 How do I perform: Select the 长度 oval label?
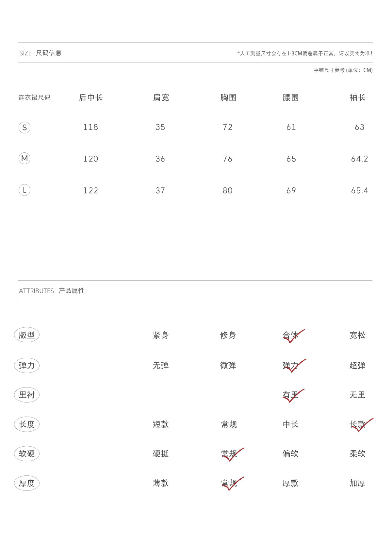coord(27,424)
